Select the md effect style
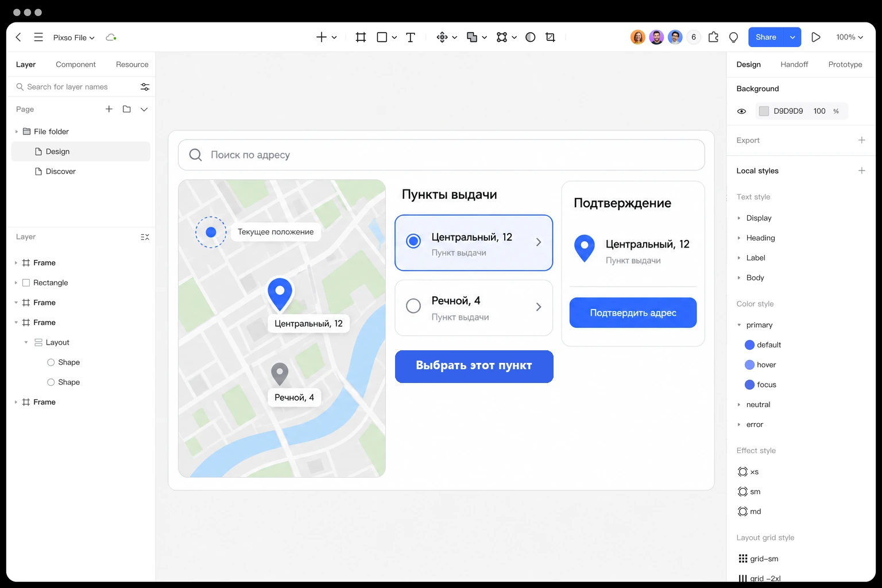This screenshot has width=882, height=588. pyautogui.click(x=749, y=512)
